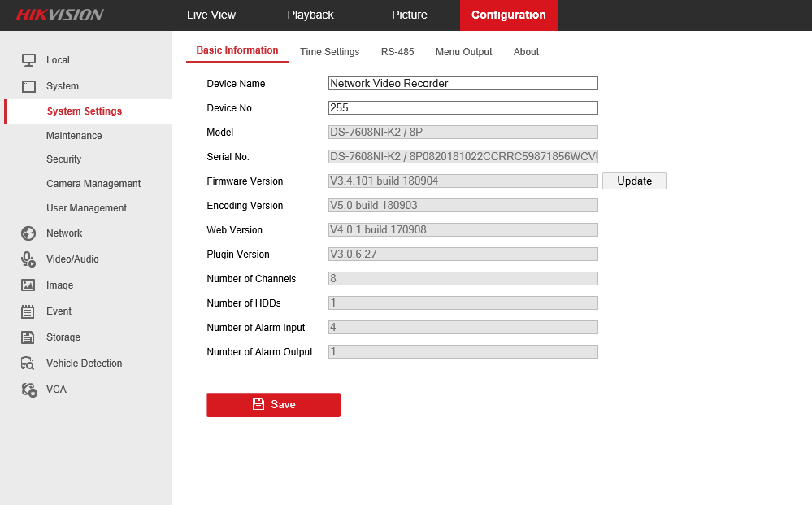Open Camera Management in the sidebar
The width and height of the screenshot is (812, 505).
[x=93, y=184]
